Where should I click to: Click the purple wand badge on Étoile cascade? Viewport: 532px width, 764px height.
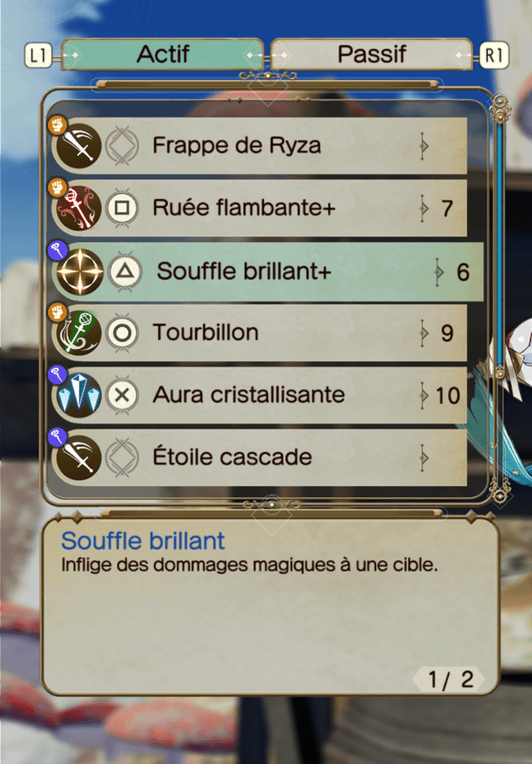pos(57,437)
